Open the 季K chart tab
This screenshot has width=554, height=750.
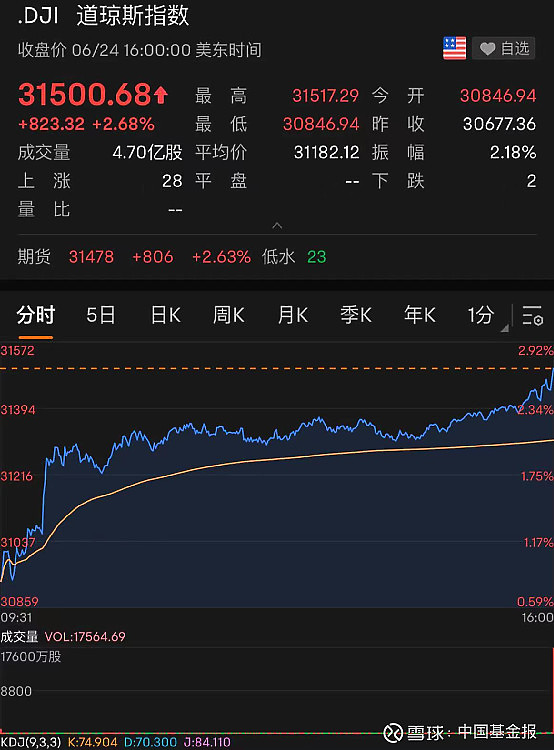[356, 315]
